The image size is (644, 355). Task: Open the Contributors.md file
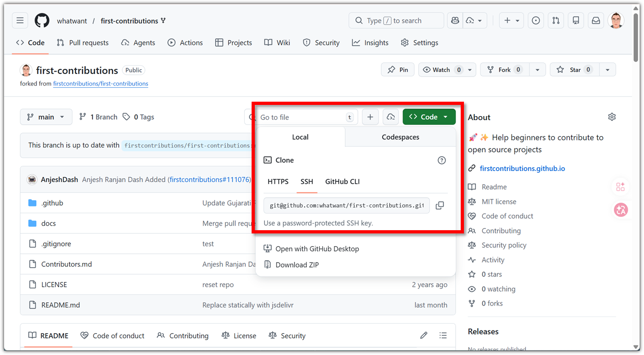tap(66, 264)
